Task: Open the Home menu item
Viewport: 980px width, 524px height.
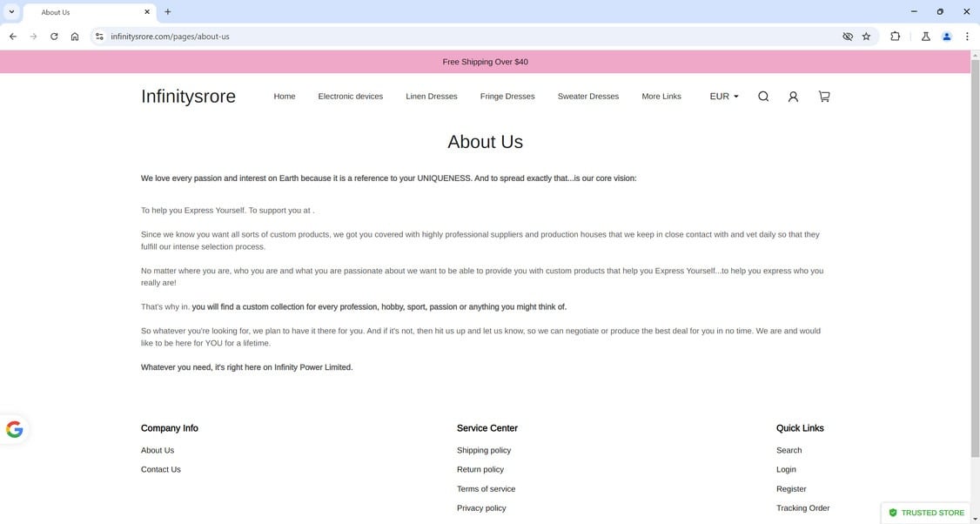Action: pyautogui.click(x=285, y=97)
